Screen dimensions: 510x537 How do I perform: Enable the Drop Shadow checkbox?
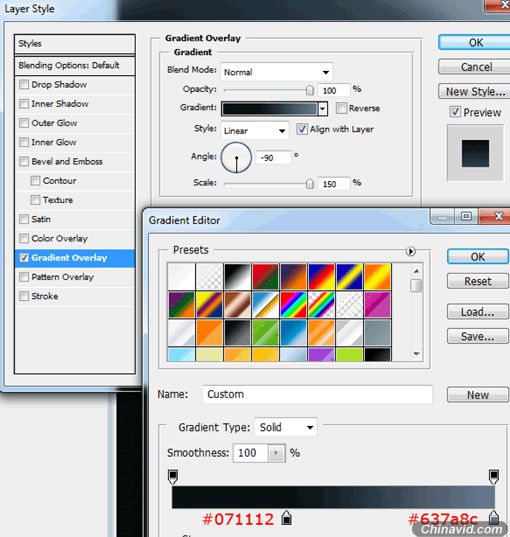pyautogui.click(x=24, y=84)
